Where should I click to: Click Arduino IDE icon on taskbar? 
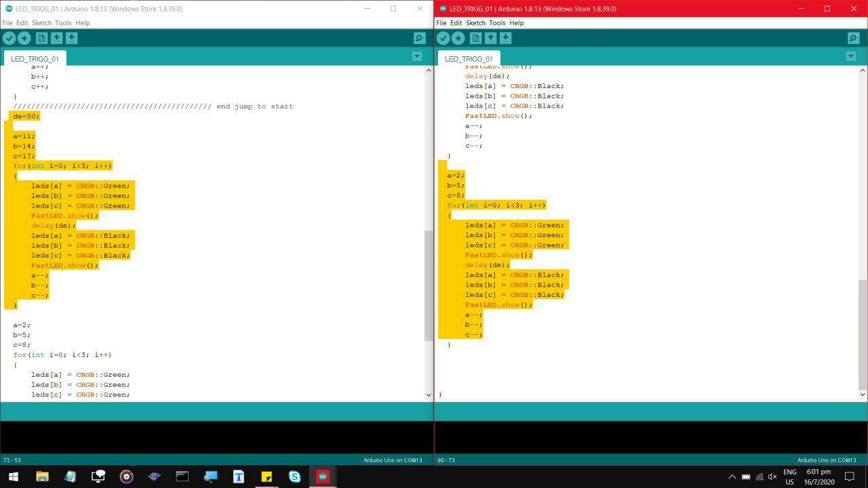[x=323, y=476]
